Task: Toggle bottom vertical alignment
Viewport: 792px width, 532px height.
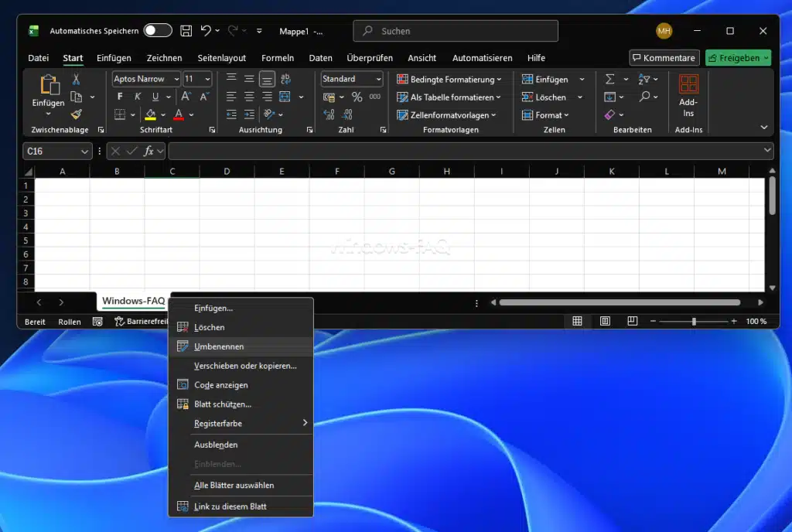Action: [x=267, y=79]
